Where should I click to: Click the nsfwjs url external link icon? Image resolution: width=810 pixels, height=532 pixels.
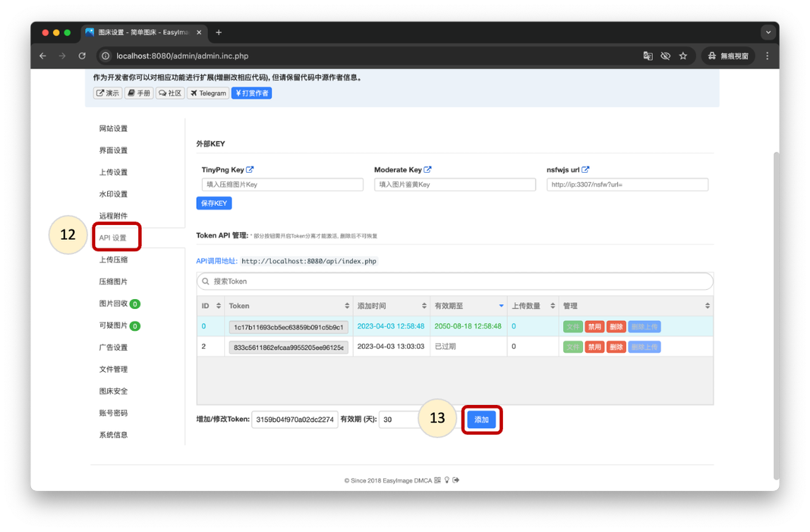click(x=586, y=169)
